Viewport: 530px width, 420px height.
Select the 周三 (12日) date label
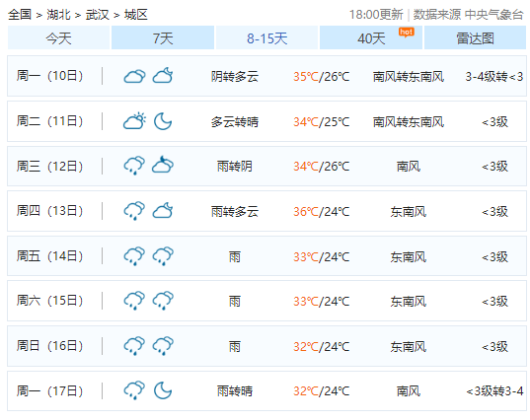point(49,167)
